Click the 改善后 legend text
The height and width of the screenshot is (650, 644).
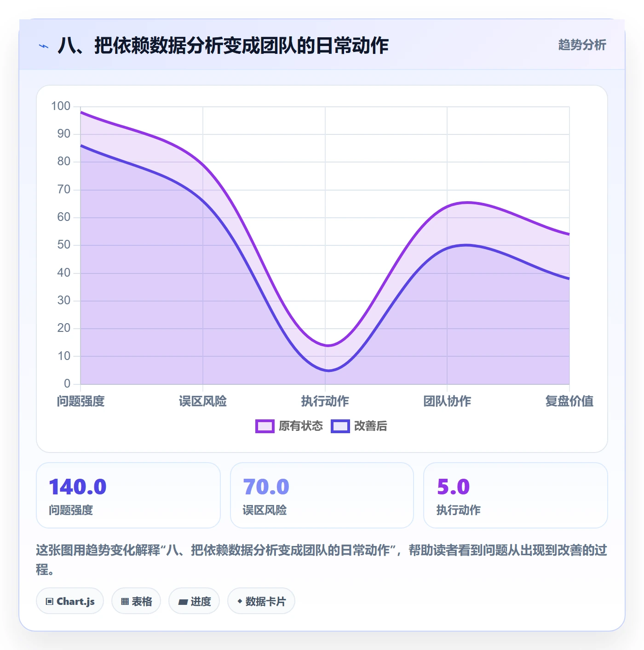(x=370, y=426)
